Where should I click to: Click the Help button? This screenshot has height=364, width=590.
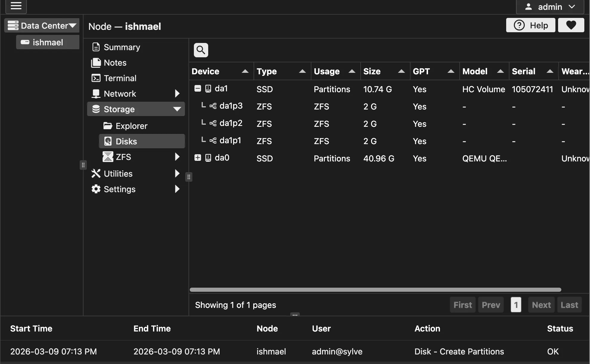coord(530,25)
